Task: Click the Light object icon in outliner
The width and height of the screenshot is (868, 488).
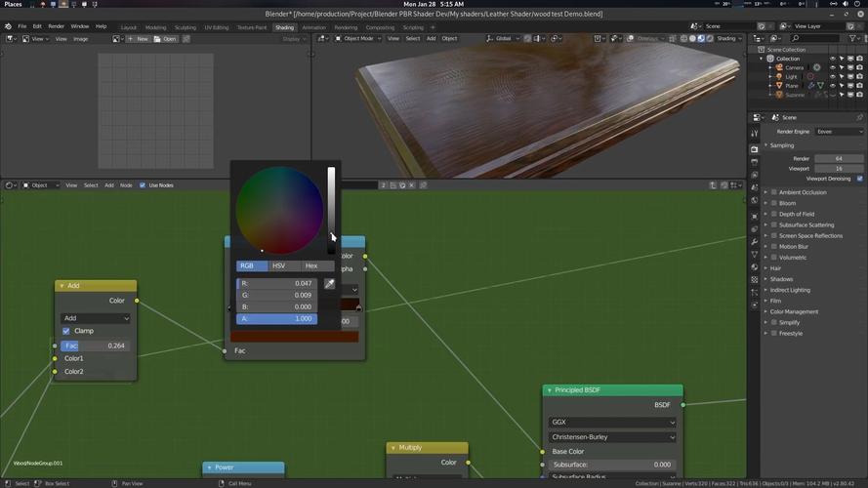Action: pos(779,76)
